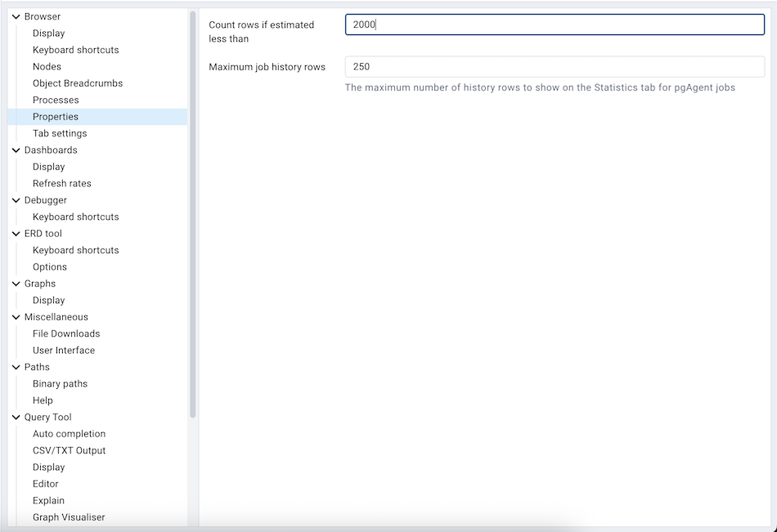This screenshot has width=777, height=532.
Task: Collapse the Browser tree section
Action: point(15,16)
